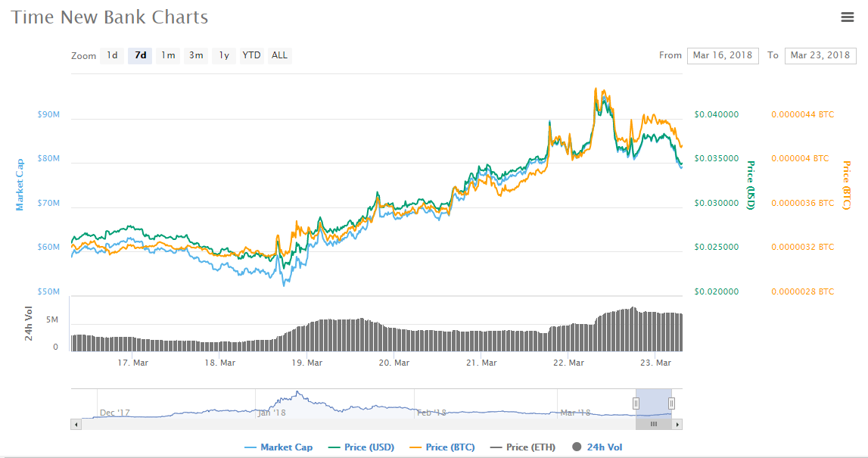This screenshot has width=868, height=458.
Task: Click the From date field
Action: point(723,55)
